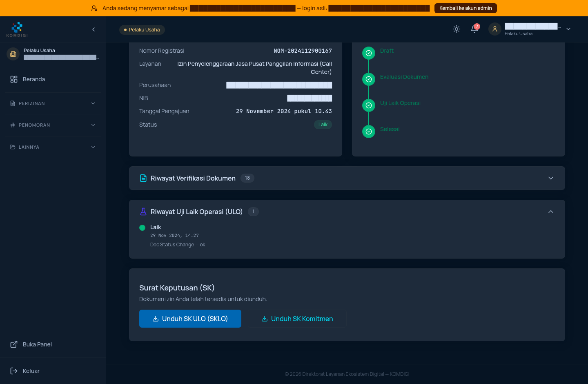Screen dimensions: 588x384
Task: Collapse the sidebar with the left chevron
Action: [x=94, y=29]
